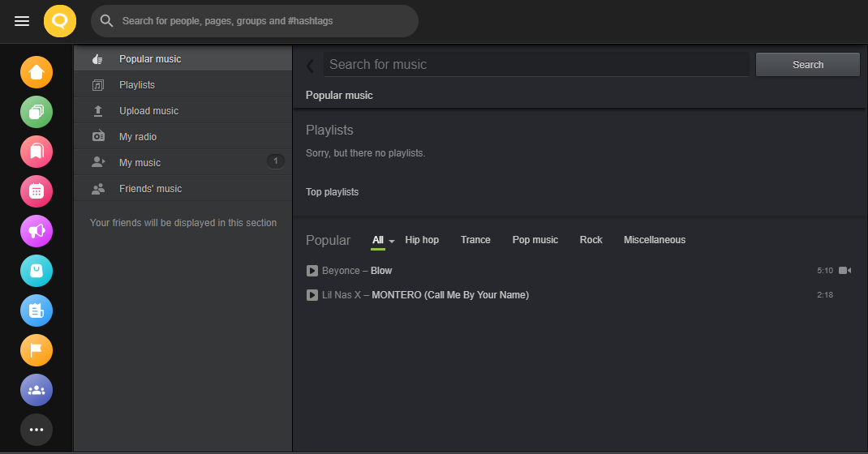Open the calendar events sidebar icon
Screen dimensions: 868x454
pyautogui.click(x=37, y=191)
